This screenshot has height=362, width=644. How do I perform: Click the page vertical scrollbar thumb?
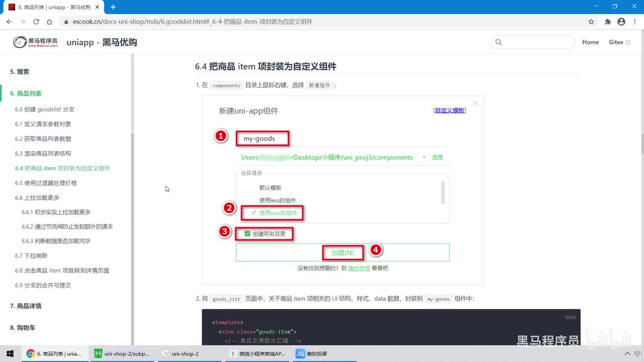pyautogui.click(x=641, y=144)
